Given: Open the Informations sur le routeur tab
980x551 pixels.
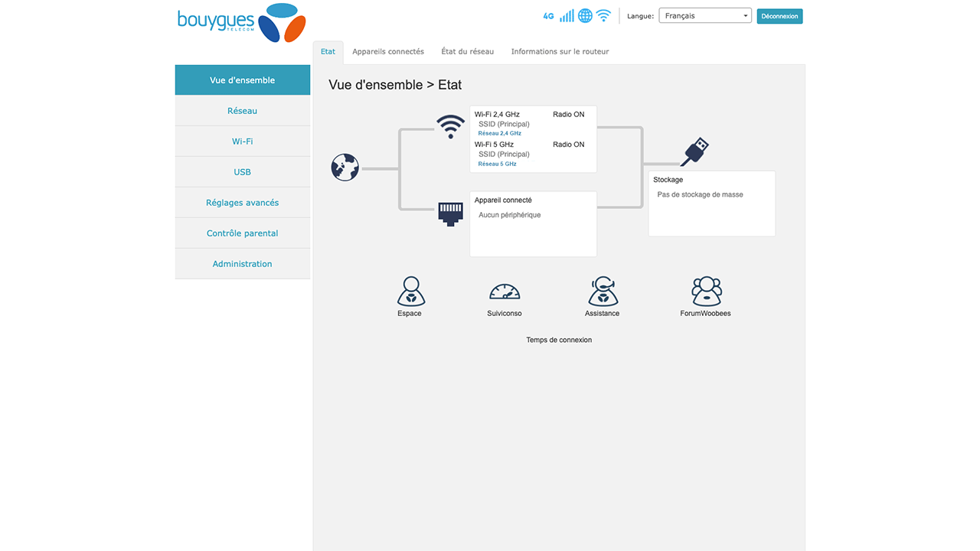Looking at the screenshot, I should (x=560, y=51).
